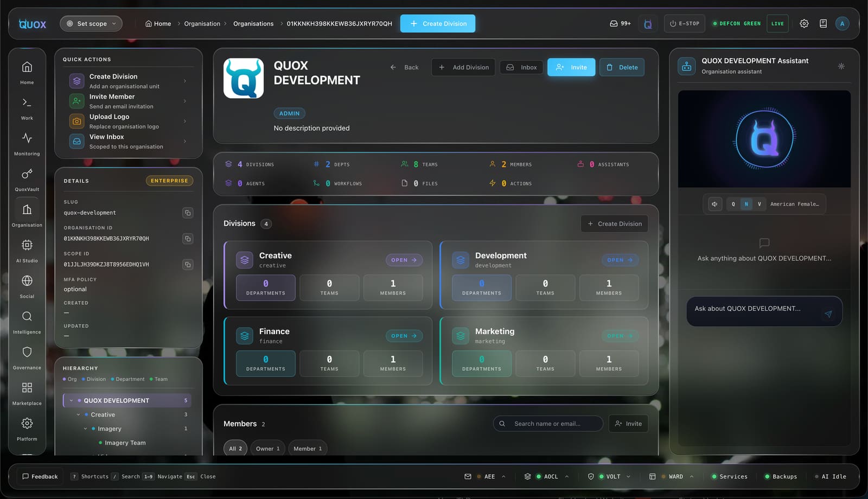Viewport: 868px width, 499px height.
Task: Open the settings gear in header
Action: pyautogui.click(x=804, y=23)
